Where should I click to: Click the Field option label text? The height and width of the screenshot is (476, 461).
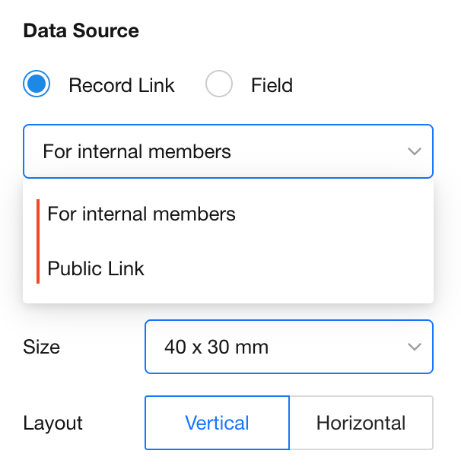pyautogui.click(x=272, y=85)
